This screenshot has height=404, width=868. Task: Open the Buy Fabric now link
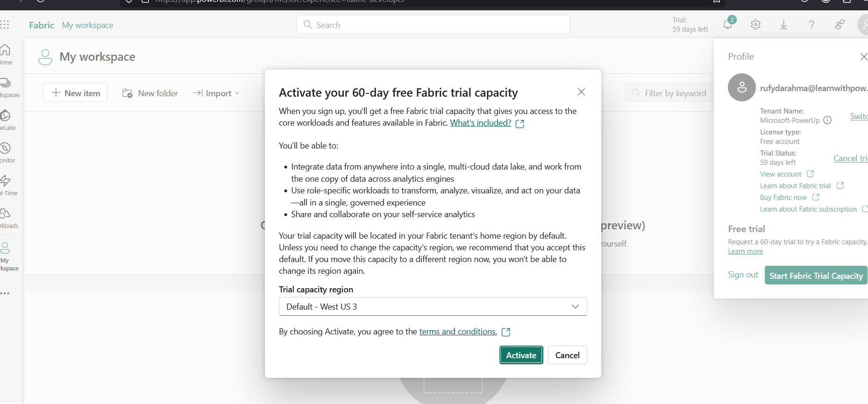tap(783, 198)
